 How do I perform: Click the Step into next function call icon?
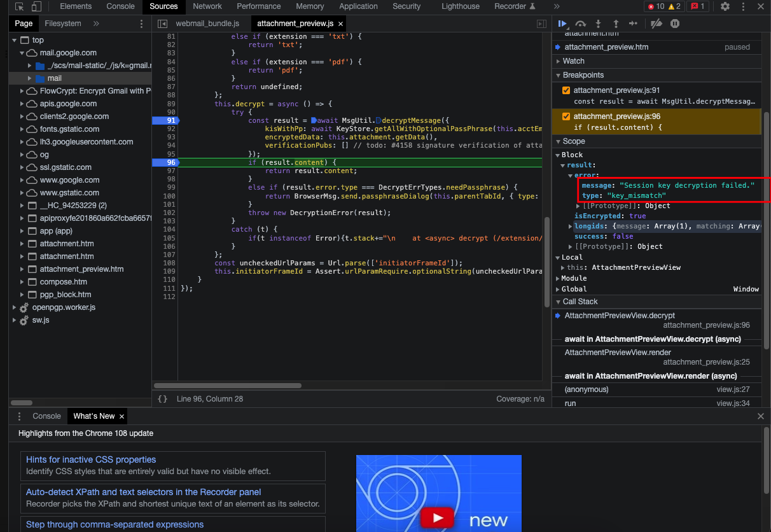[x=597, y=24]
